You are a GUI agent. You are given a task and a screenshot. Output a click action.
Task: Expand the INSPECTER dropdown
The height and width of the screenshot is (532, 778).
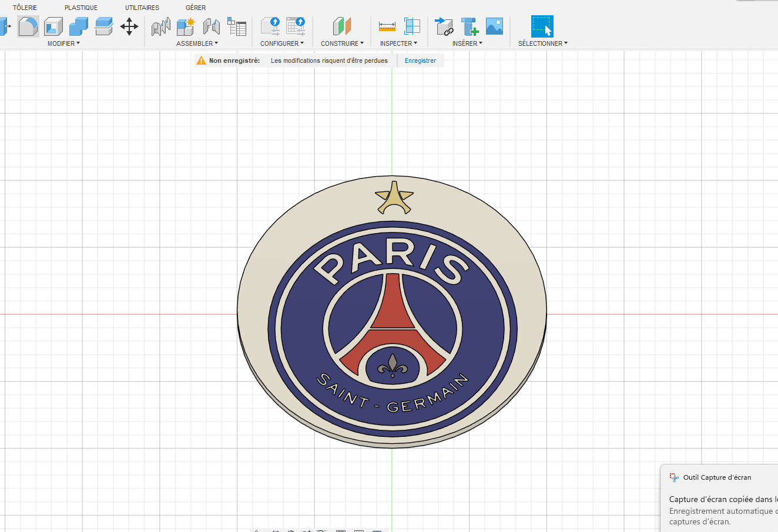(x=398, y=43)
